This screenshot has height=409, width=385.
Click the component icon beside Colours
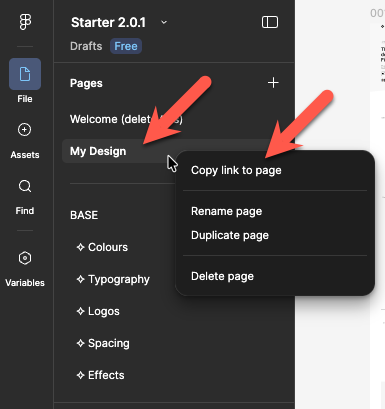pyautogui.click(x=80, y=247)
